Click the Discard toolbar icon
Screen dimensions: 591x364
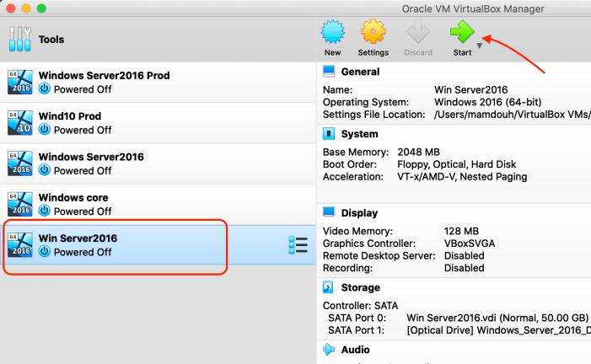(x=417, y=33)
